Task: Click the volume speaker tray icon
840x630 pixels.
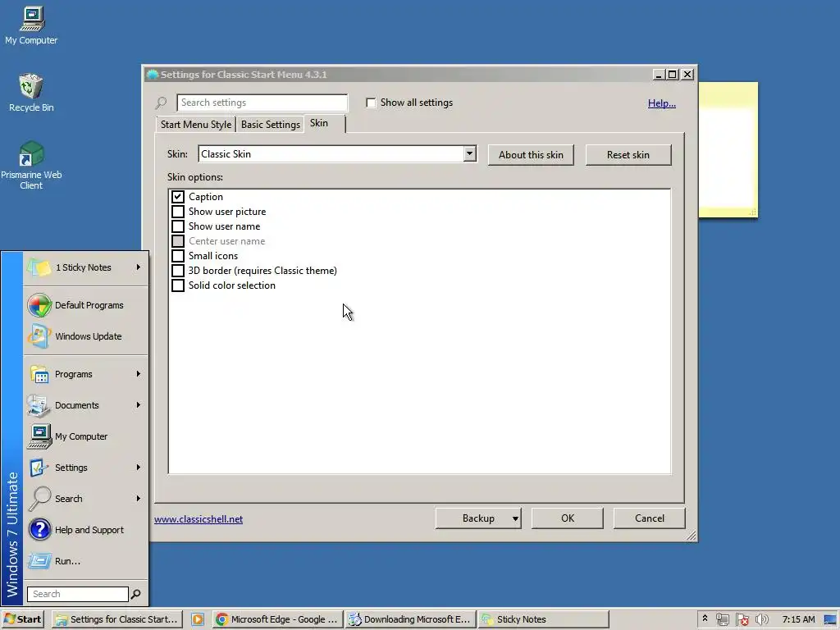Action: click(x=761, y=619)
